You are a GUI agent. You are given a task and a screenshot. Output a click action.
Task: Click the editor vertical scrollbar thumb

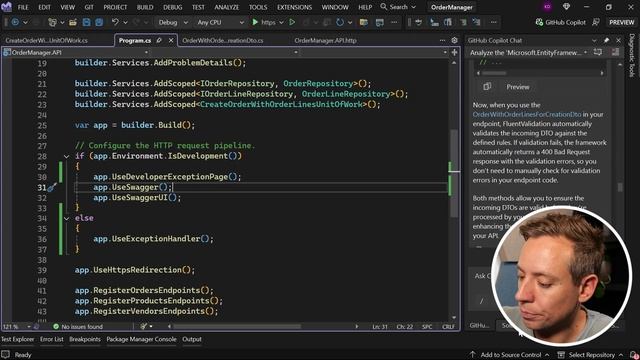(454, 173)
